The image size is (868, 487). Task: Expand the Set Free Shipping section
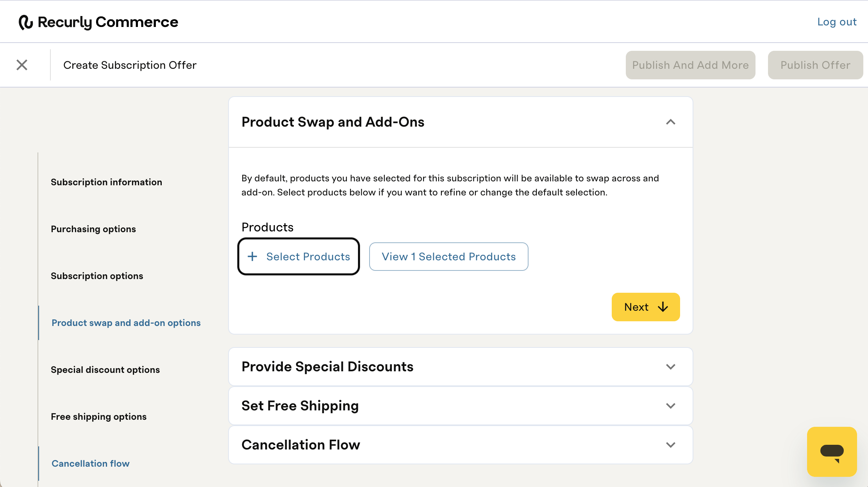click(671, 406)
